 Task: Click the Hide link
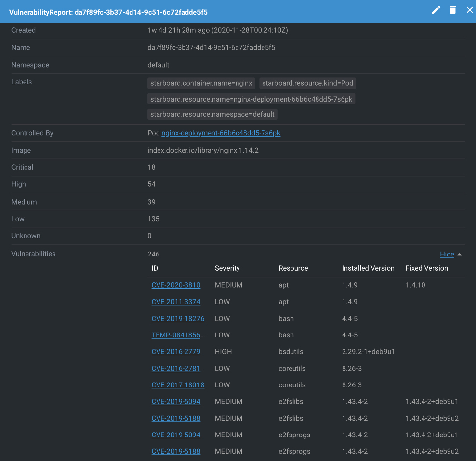[x=447, y=254]
